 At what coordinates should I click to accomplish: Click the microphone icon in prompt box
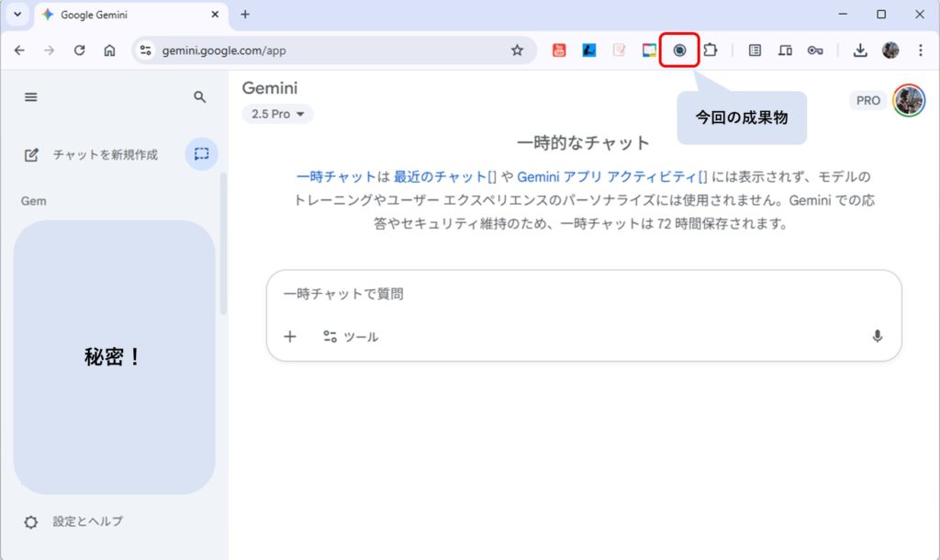click(x=877, y=336)
